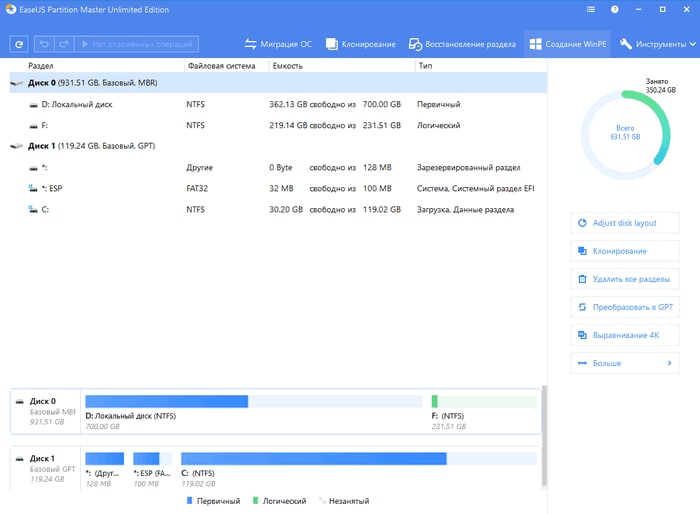Select F: (NTFS) bar in disk map
Viewport: 700px width, 514px height.
point(484,401)
